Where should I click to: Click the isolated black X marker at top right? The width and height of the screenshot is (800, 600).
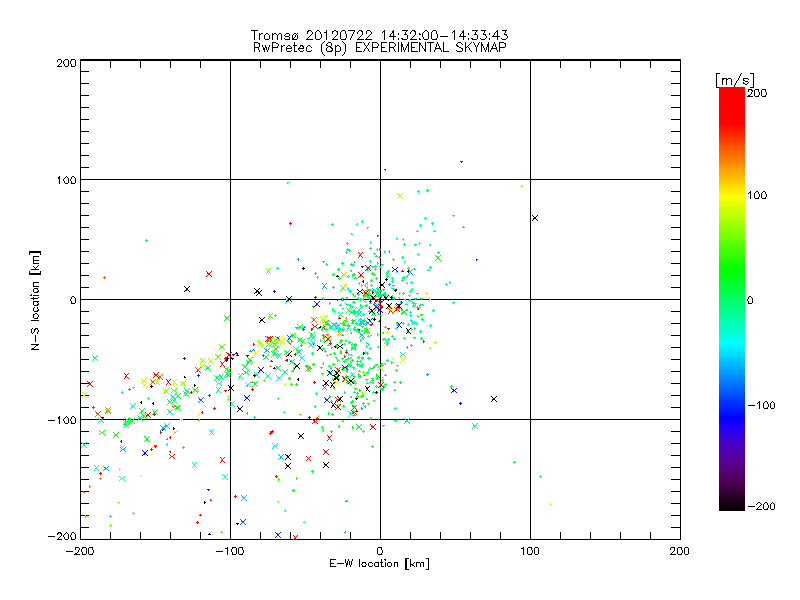click(x=535, y=218)
